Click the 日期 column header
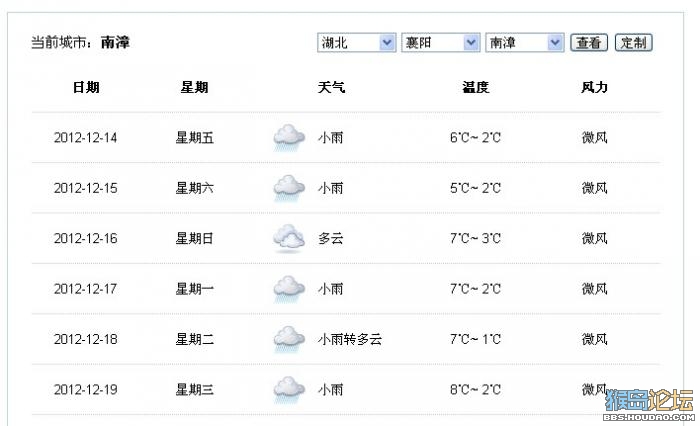Viewport: 700px width, 426px height. point(86,87)
